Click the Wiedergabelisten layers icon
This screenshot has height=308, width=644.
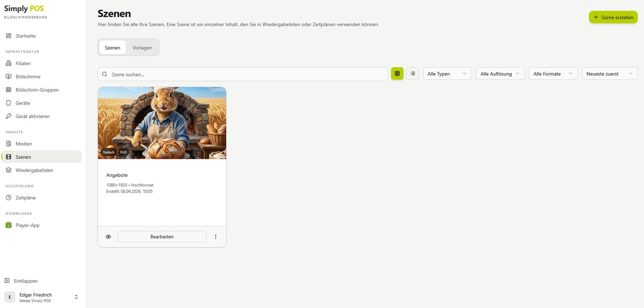8,170
